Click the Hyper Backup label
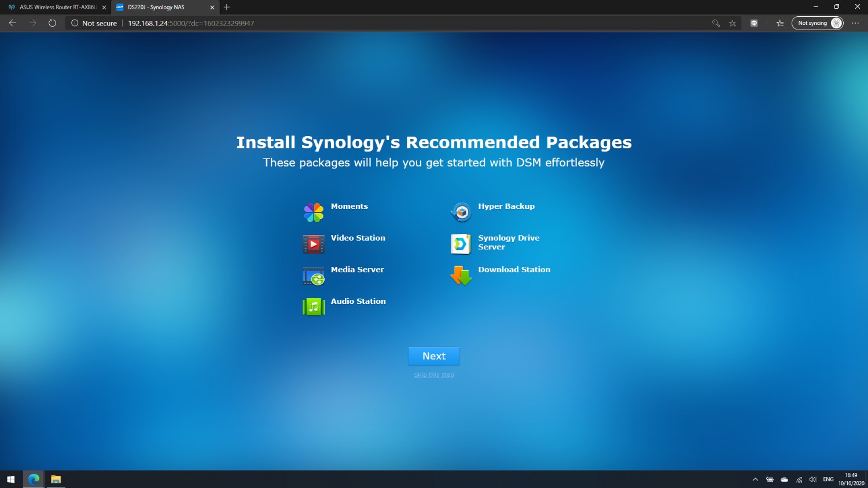The image size is (868, 488). tap(506, 207)
